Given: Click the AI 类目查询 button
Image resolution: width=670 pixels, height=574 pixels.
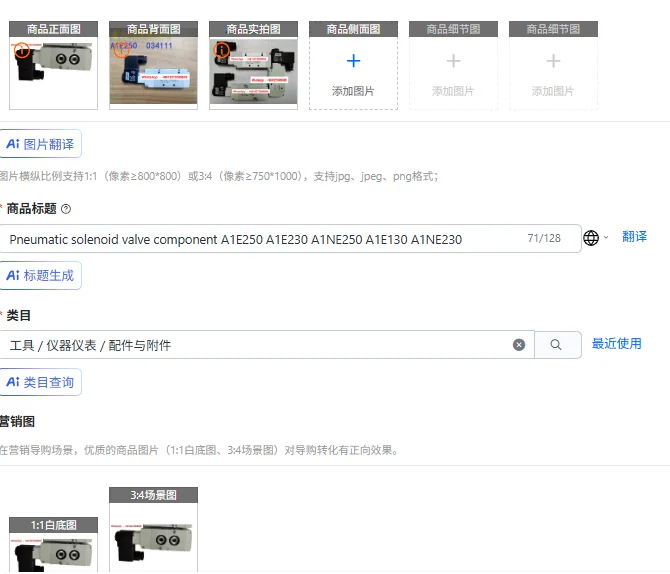Looking at the screenshot, I should [40, 382].
